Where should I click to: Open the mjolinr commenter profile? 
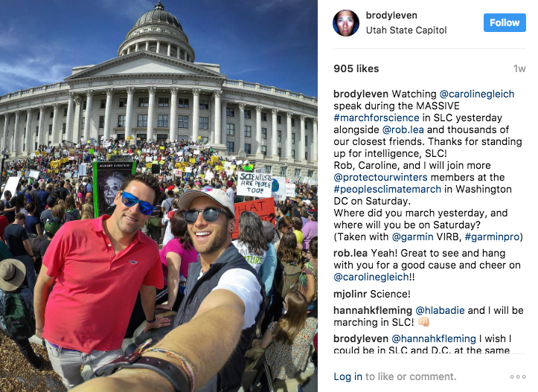coord(350,294)
